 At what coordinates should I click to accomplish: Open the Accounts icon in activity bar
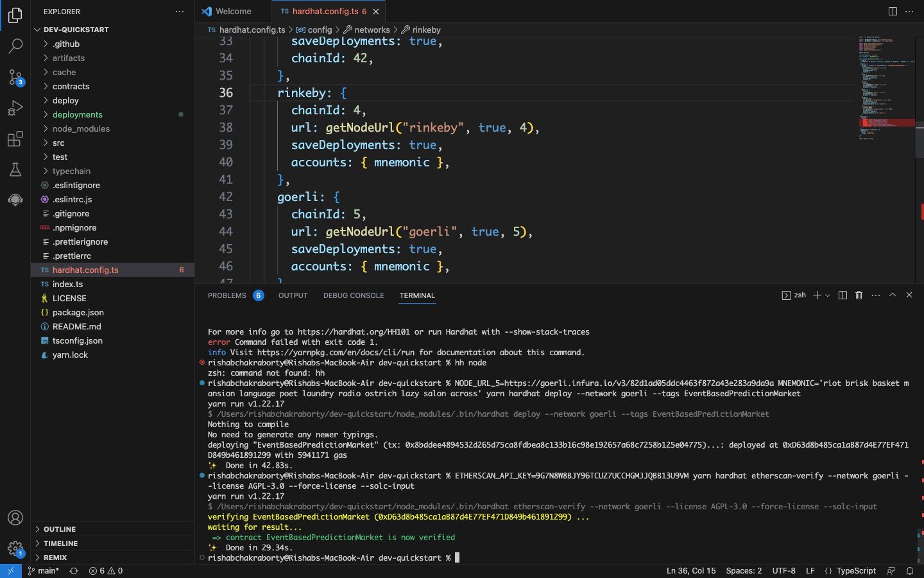pyautogui.click(x=15, y=518)
